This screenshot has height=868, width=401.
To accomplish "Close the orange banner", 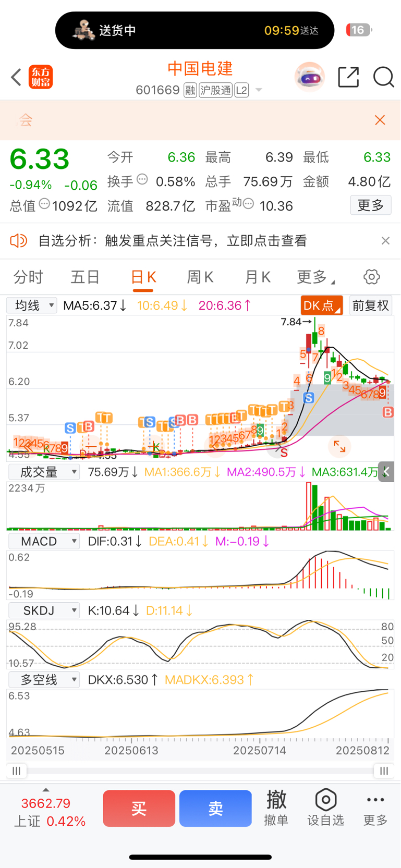I will [x=380, y=120].
